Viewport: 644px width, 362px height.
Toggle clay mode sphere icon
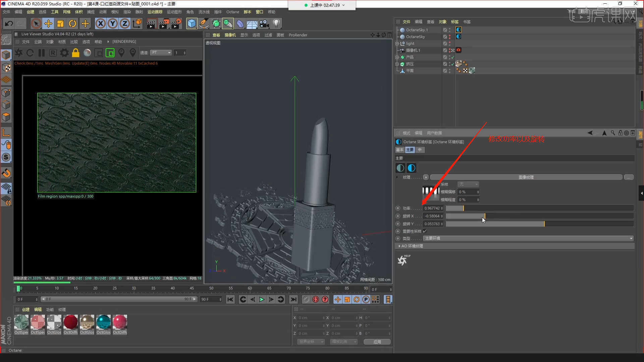tap(87, 53)
